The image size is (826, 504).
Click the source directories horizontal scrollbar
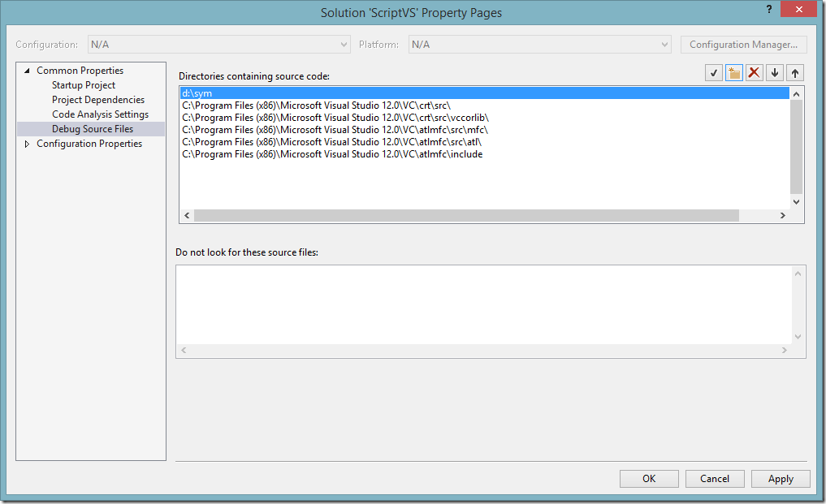[466, 216]
